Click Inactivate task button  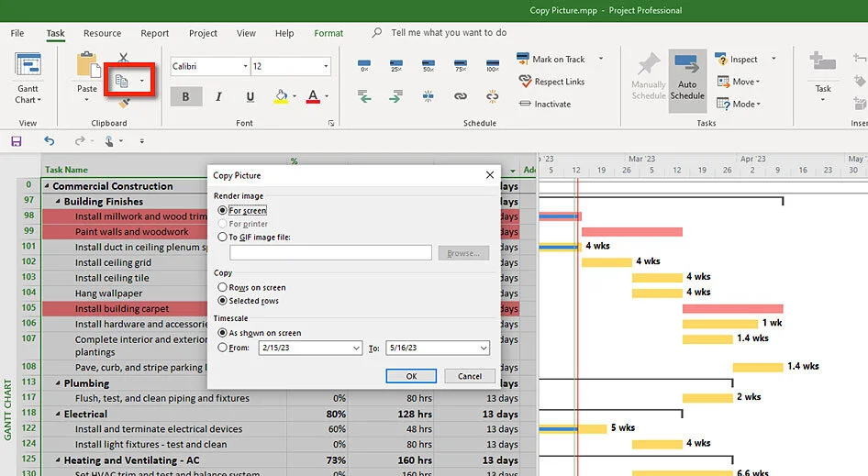(x=545, y=104)
